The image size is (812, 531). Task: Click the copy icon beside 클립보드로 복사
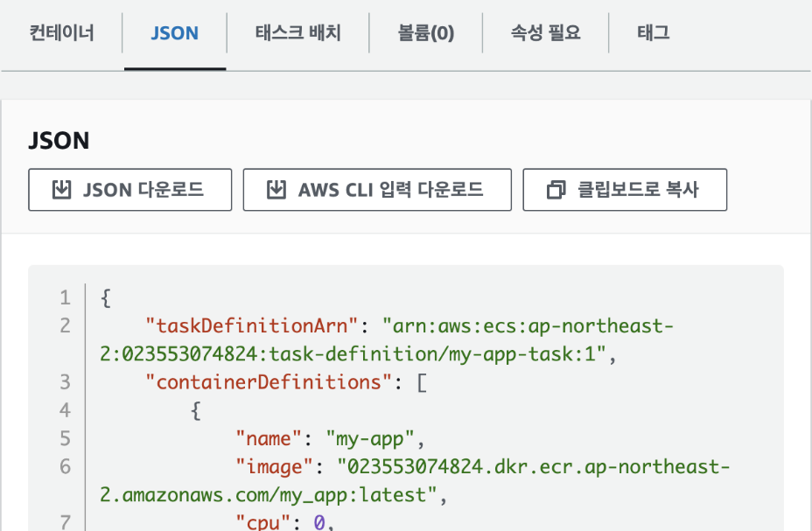556,190
